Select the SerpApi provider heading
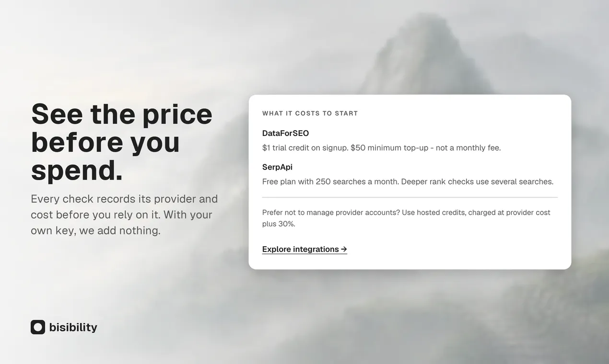The height and width of the screenshot is (364, 609). [x=277, y=167]
